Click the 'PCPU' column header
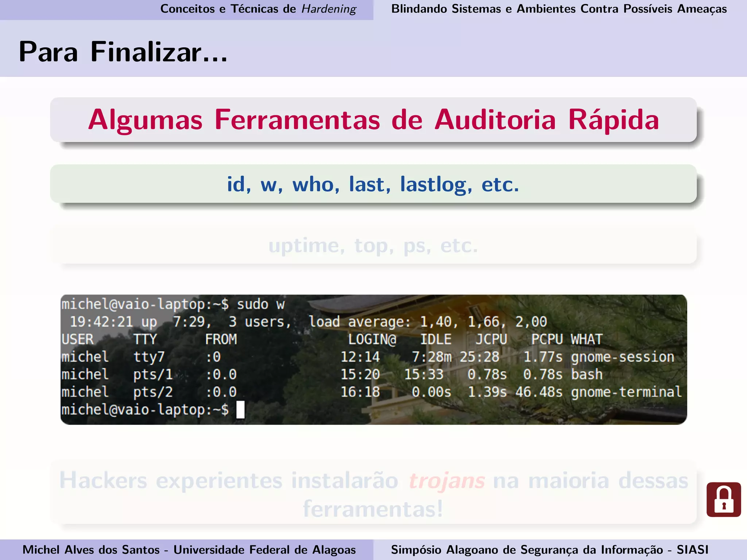The height and width of the screenshot is (560, 747). tap(547, 339)
